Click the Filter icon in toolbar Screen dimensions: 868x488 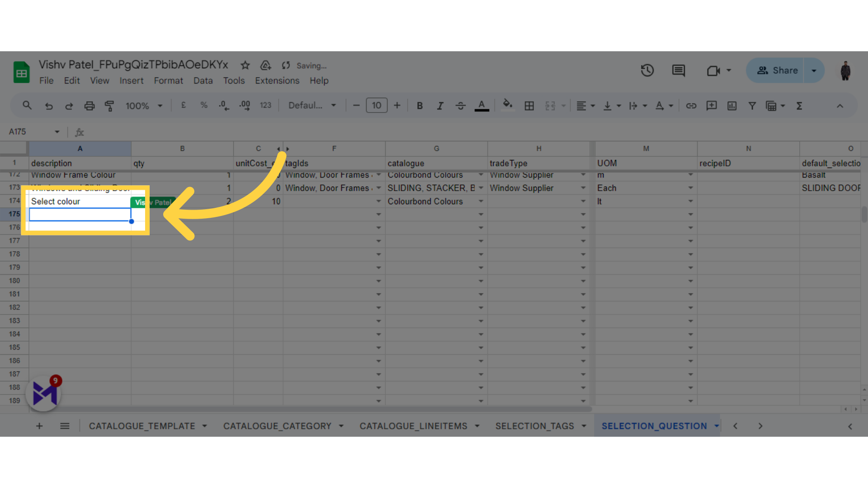752,106
